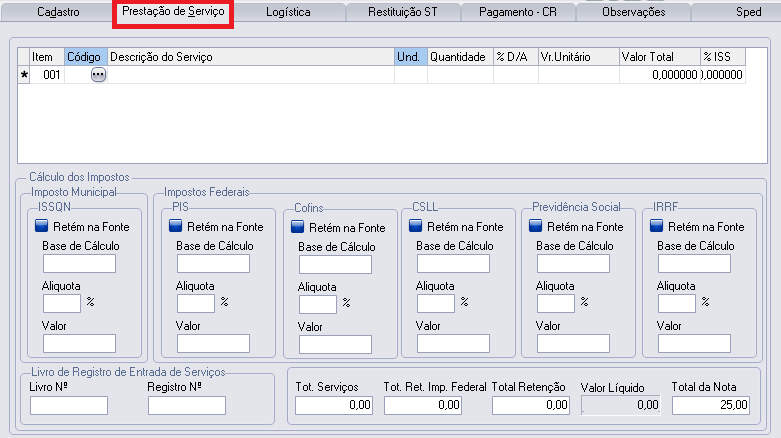
Task: Enable ISSQN Retém na Fonte checkbox
Action: pos(42,227)
